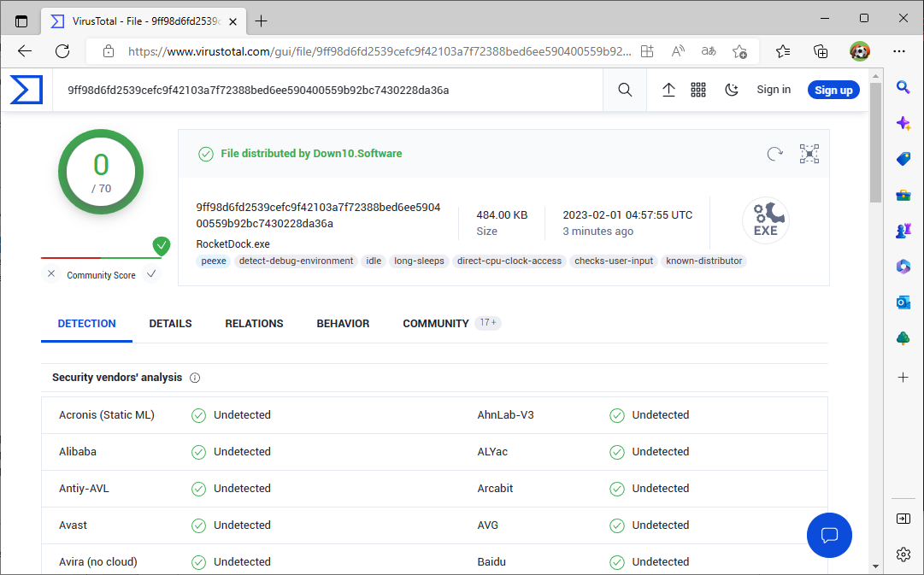924x575 pixels.
Task: Open the Outlook icon in sidebar
Action: tap(903, 302)
